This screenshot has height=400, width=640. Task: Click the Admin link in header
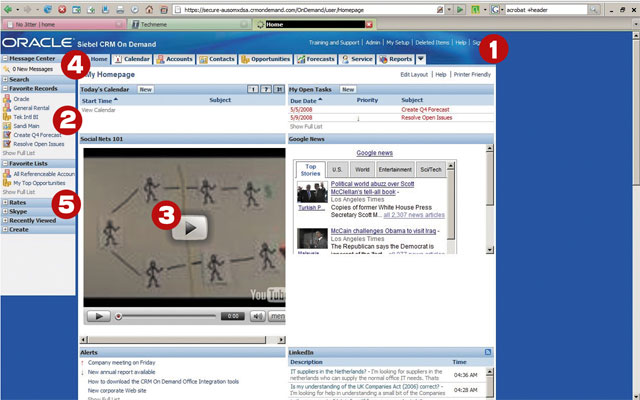coord(373,42)
